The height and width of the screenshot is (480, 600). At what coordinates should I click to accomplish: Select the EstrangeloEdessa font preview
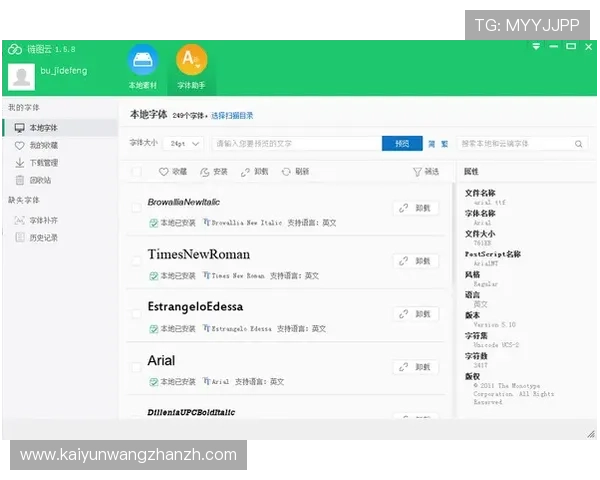(x=195, y=307)
